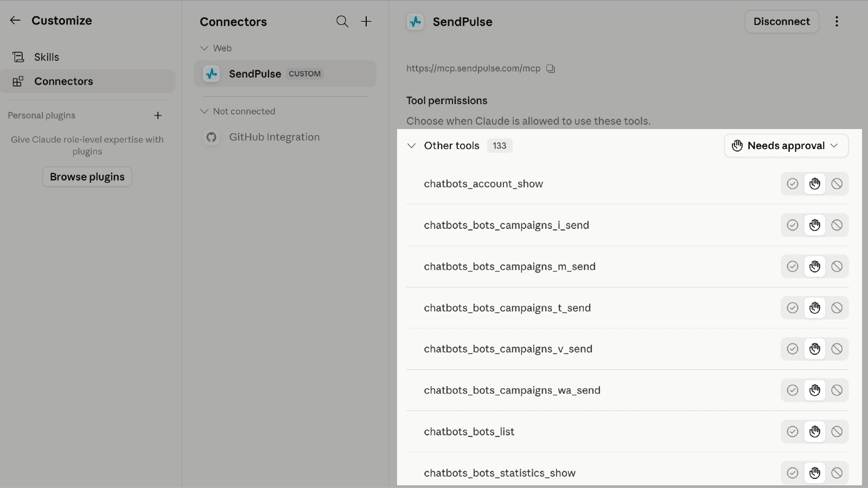Require approval for chatbots_bots_campaigns_wa_send
Viewport: 868px width, 488px height.
point(815,390)
